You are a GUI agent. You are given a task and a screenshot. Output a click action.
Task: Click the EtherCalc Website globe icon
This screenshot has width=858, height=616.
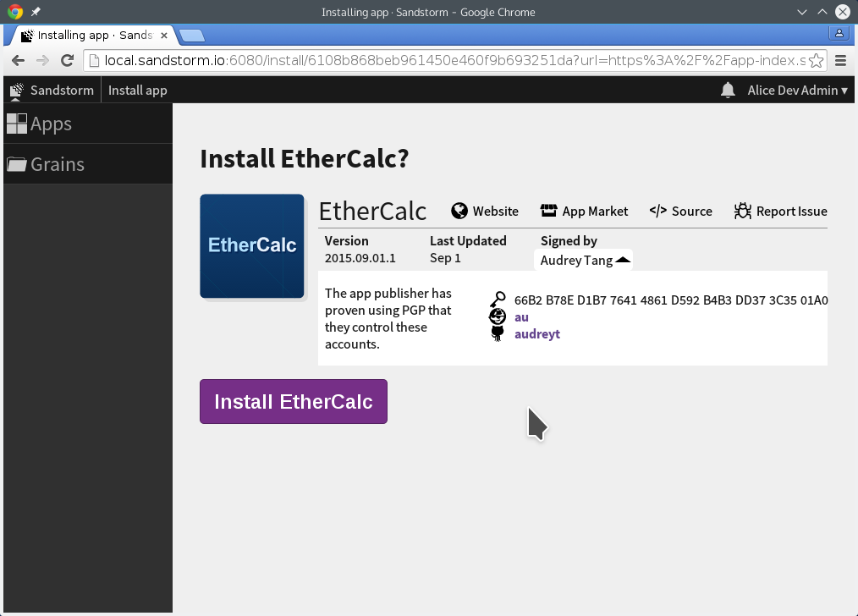pos(459,211)
